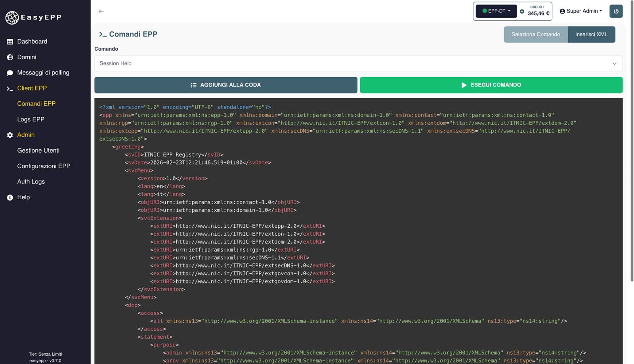
Task: Expand the Super Admin user menu
Action: coord(581,11)
